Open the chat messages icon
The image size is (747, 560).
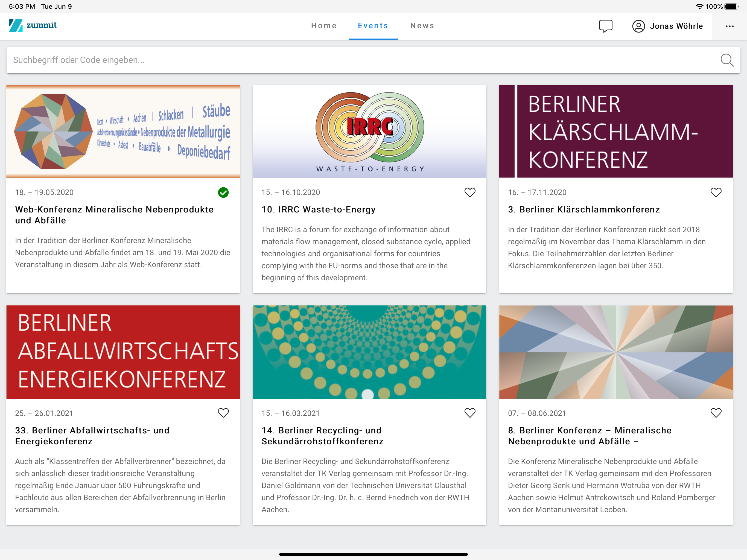click(x=606, y=26)
